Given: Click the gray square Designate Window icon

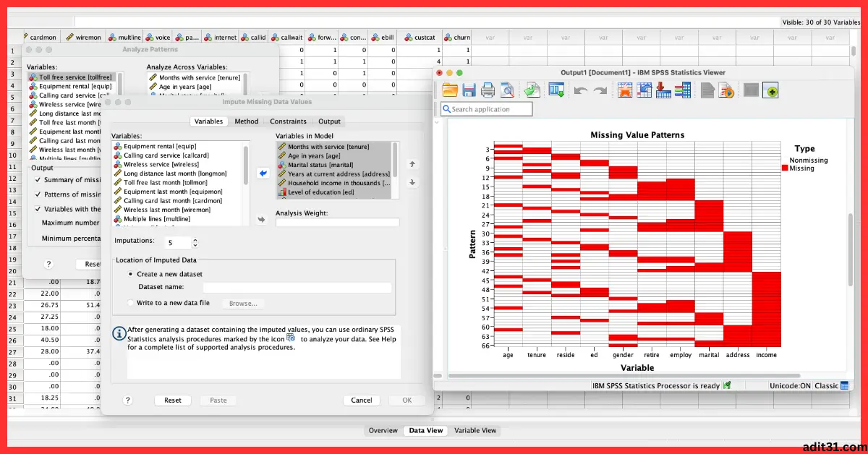Looking at the screenshot, I should tap(751, 90).
